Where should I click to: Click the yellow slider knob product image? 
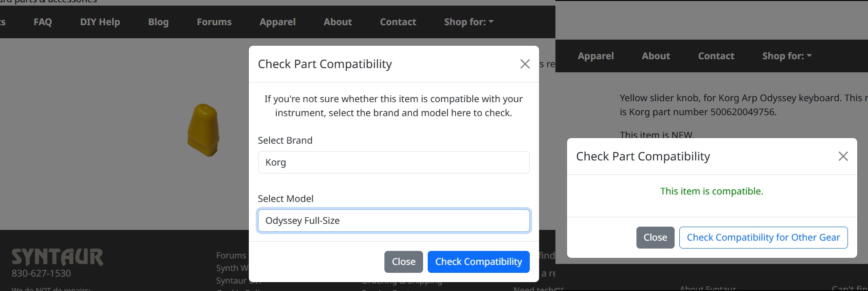204,130
